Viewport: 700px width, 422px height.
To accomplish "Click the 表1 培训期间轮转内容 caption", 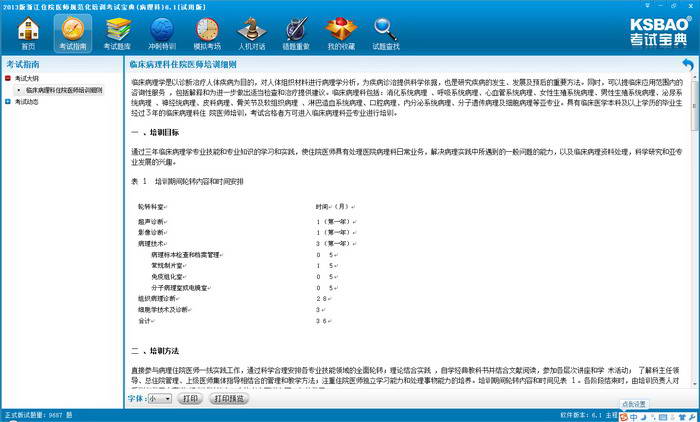I will point(187,182).
